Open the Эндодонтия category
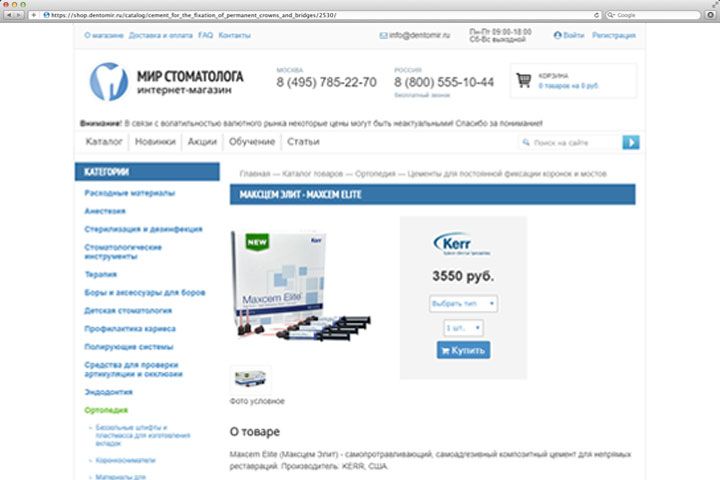 (x=108, y=392)
